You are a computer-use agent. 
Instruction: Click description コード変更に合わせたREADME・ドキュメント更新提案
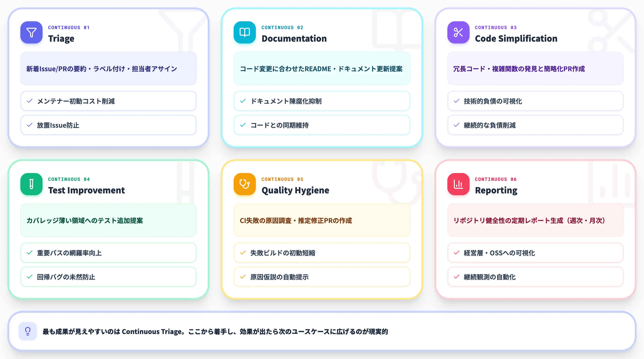(321, 69)
